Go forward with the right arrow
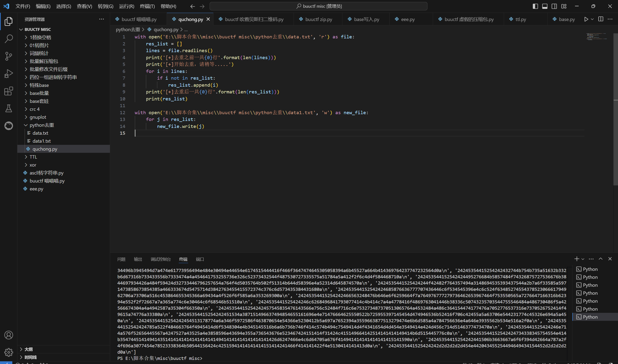The height and width of the screenshot is (364, 618). coord(202,6)
